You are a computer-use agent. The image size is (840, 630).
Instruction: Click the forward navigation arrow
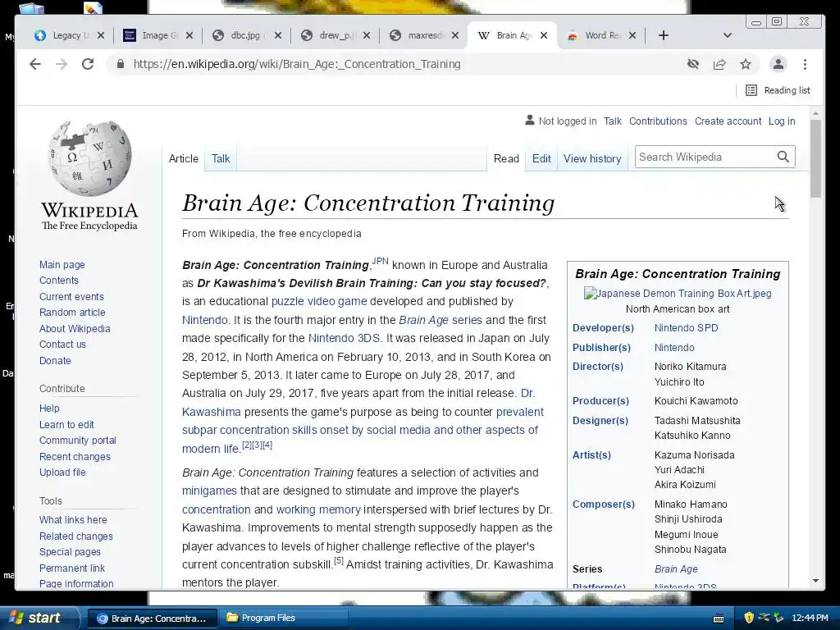click(x=62, y=64)
